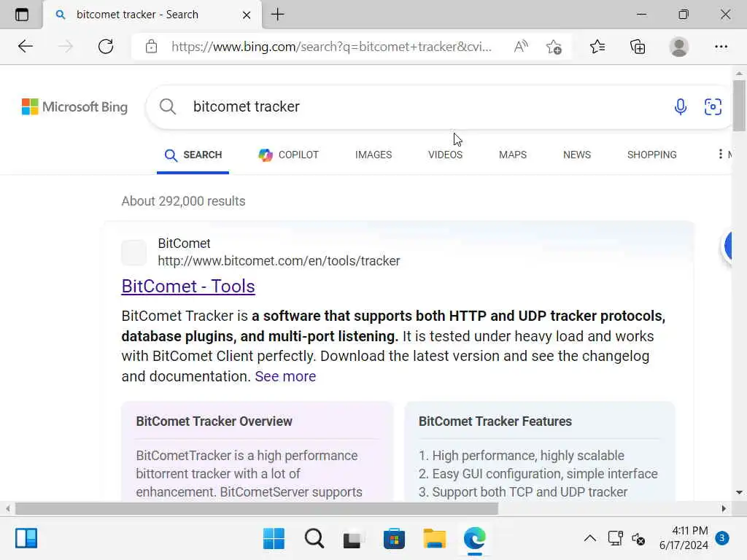Screen dimensions: 747x560
Task: Open the muted volume tray icon
Action: (638, 539)
